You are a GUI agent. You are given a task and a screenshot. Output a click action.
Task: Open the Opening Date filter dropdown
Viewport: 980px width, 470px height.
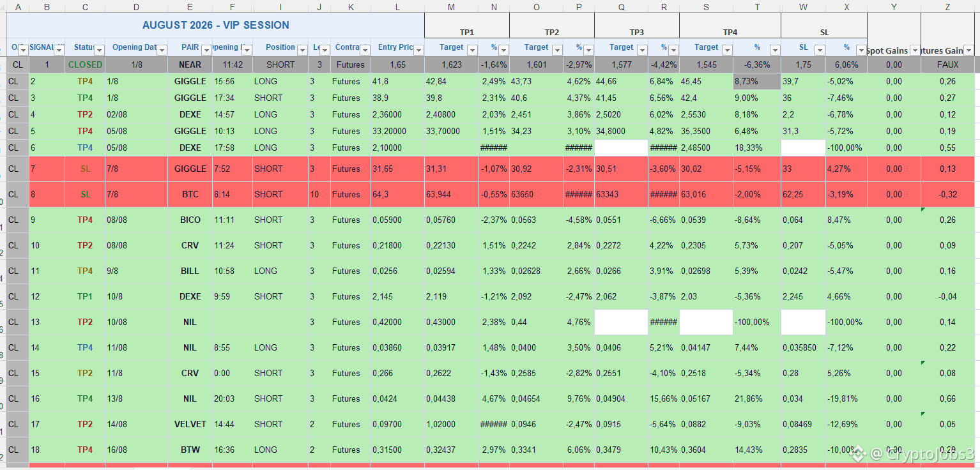pos(162,50)
